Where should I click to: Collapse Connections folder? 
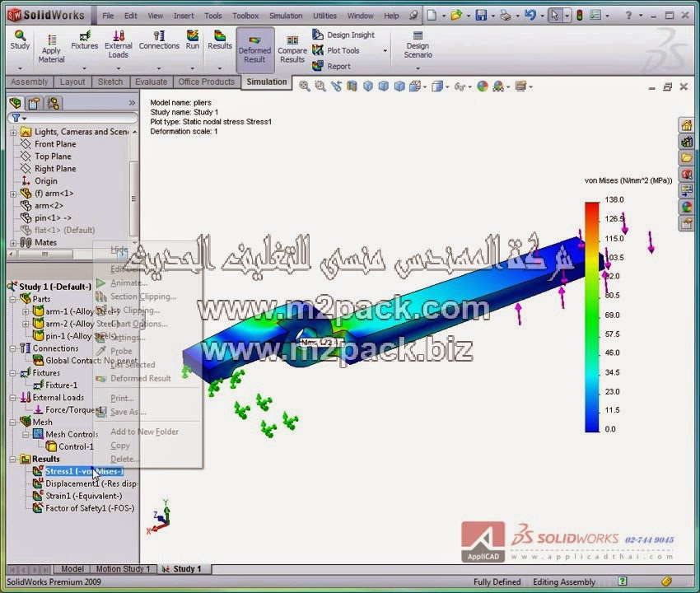tap(13, 348)
